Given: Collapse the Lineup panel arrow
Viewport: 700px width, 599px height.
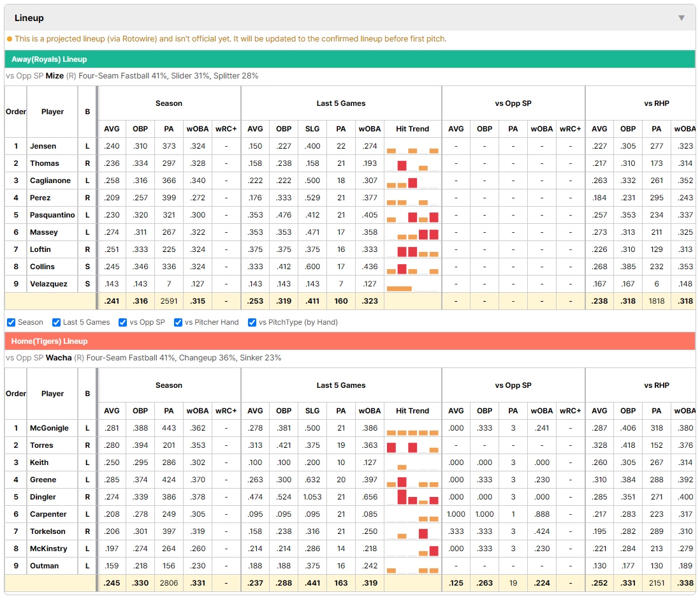Looking at the screenshot, I should [682, 18].
